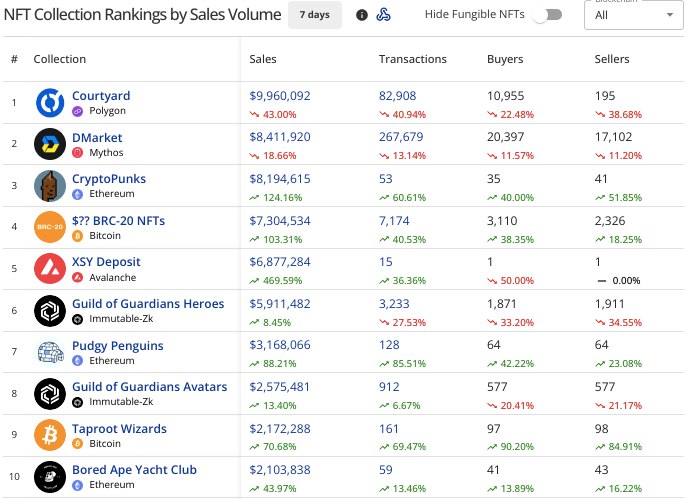Sort by the Sellers column header

coord(612,59)
